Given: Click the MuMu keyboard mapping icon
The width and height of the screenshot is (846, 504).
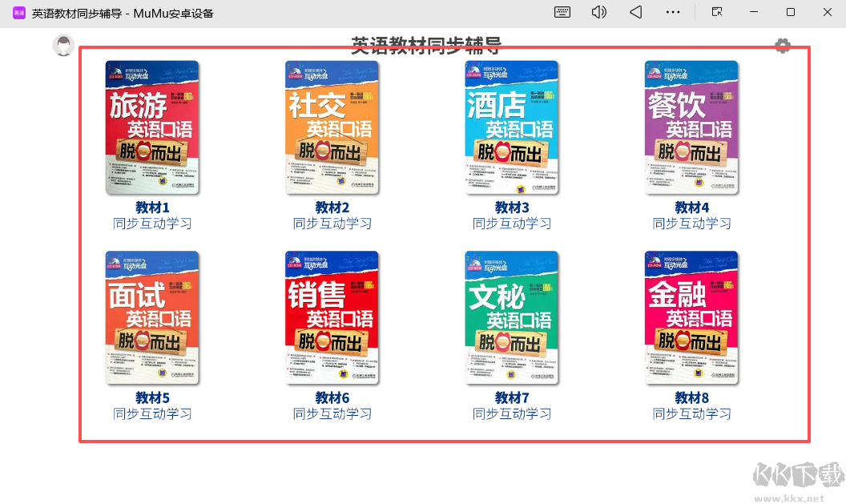Looking at the screenshot, I should click(562, 12).
